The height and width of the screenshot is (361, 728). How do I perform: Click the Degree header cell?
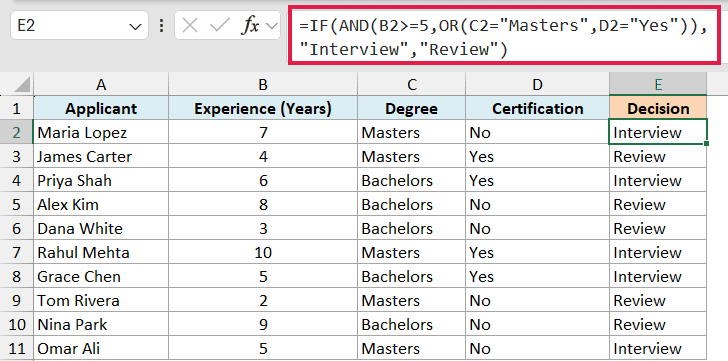pos(411,108)
